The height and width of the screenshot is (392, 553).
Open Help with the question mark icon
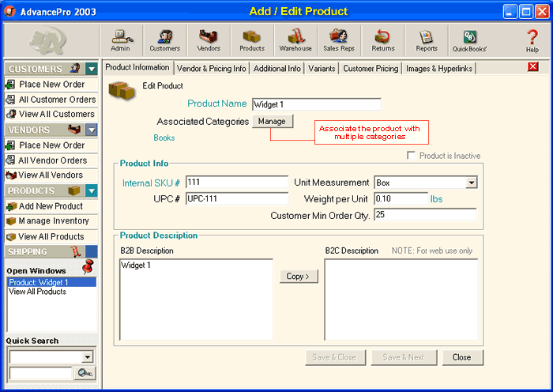tap(532, 40)
